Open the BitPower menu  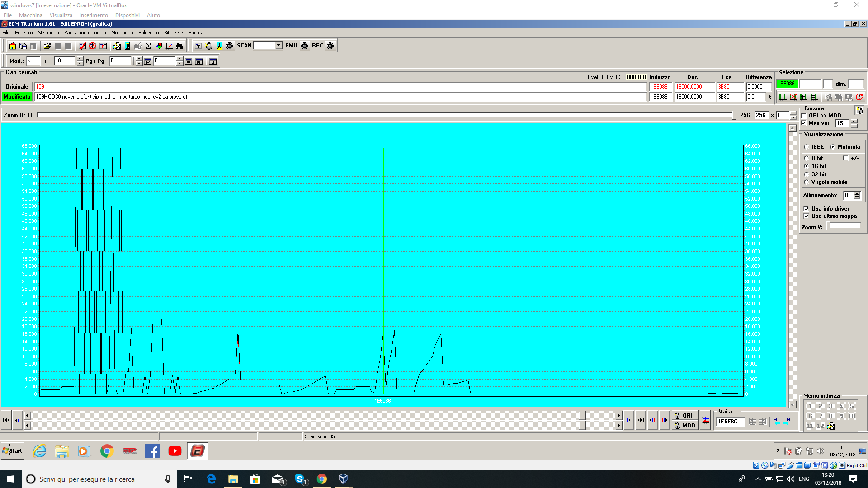pyautogui.click(x=174, y=33)
